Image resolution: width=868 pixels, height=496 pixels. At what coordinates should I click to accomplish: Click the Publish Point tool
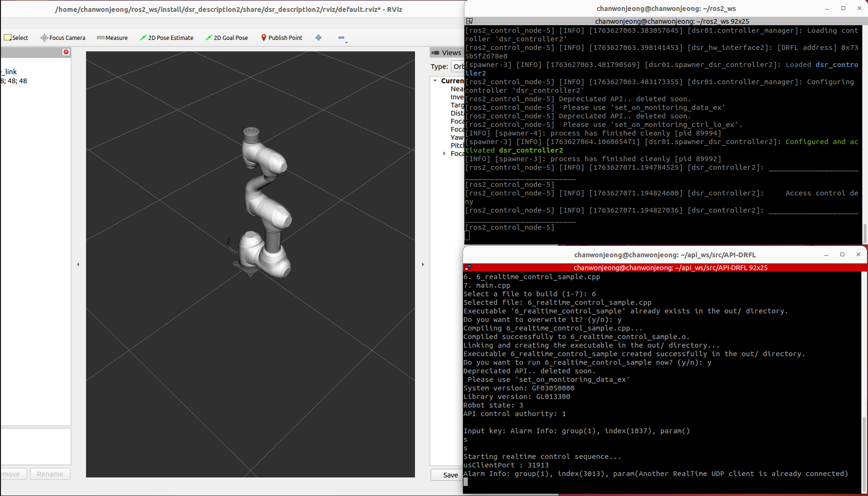281,38
